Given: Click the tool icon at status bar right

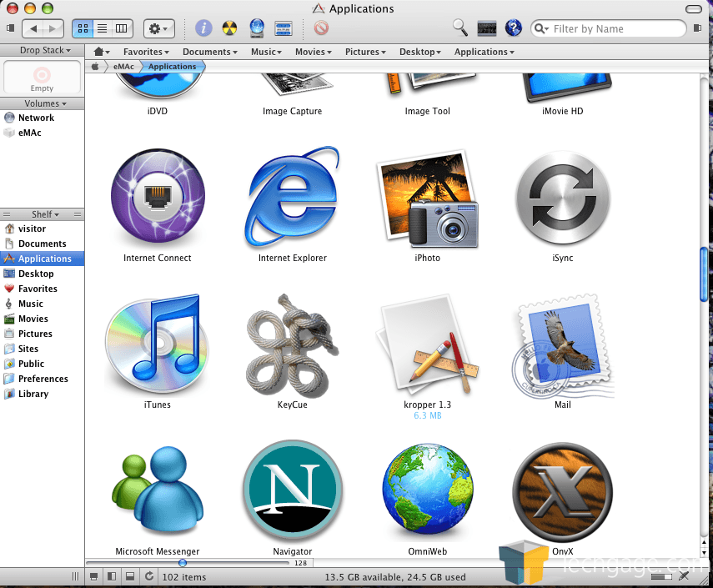Looking at the screenshot, I should tap(684, 576).
